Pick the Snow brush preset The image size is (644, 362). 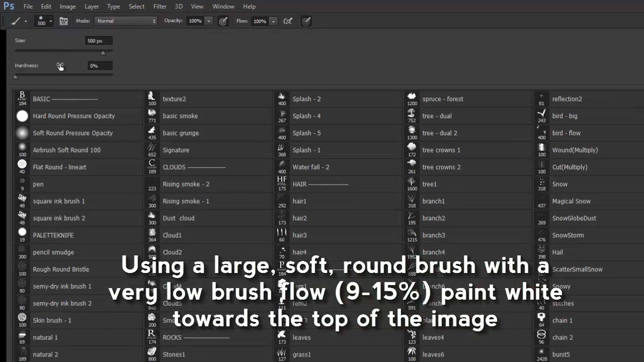tap(560, 184)
